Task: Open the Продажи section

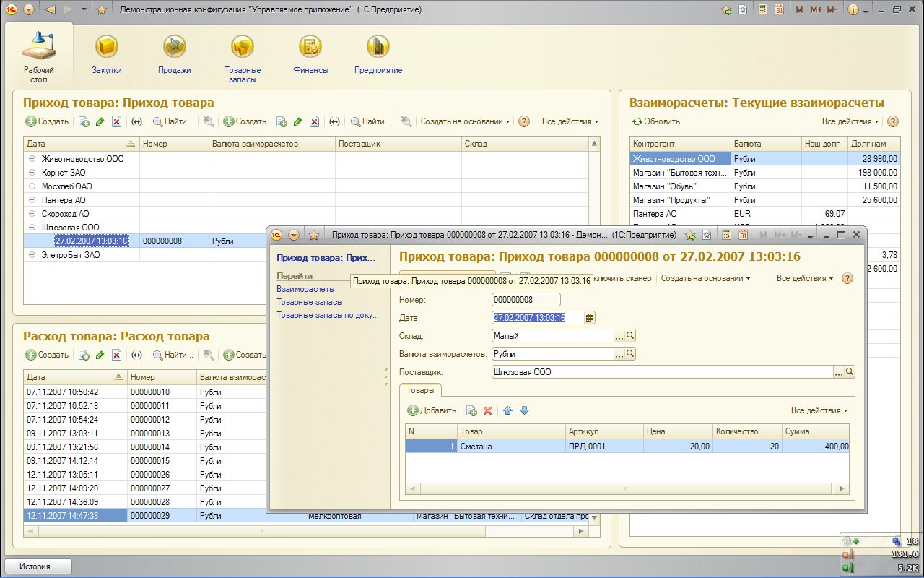Action: tap(175, 54)
